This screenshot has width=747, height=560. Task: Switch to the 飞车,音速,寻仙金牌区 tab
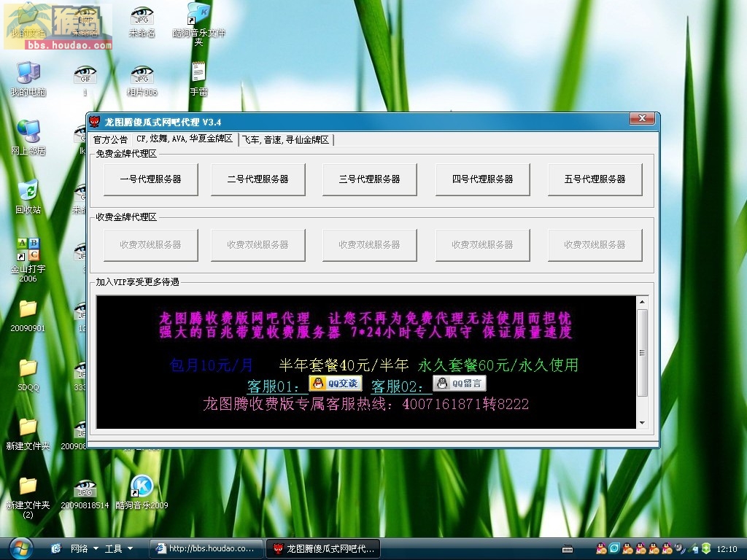click(x=285, y=139)
